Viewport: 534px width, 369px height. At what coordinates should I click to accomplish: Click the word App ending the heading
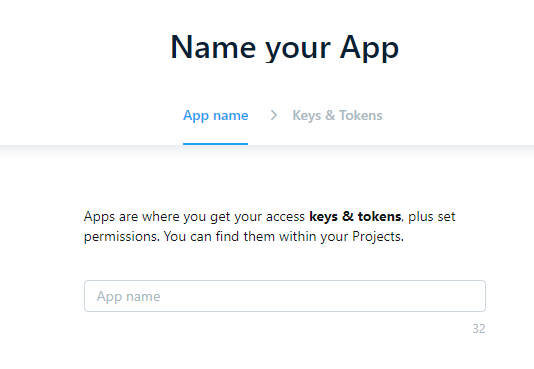click(x=370, y=48)
